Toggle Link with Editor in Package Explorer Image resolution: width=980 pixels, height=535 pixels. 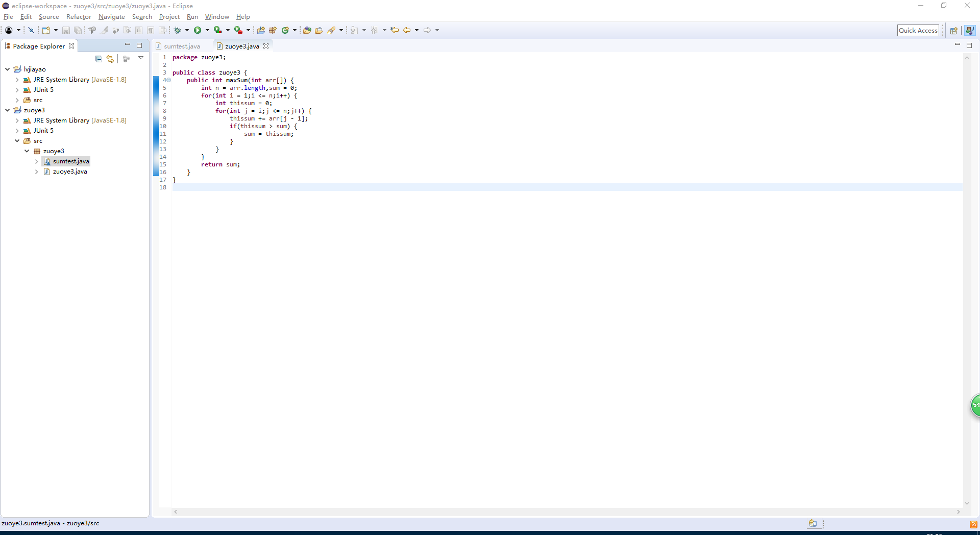pyautogui.click(x=110, y=59)
